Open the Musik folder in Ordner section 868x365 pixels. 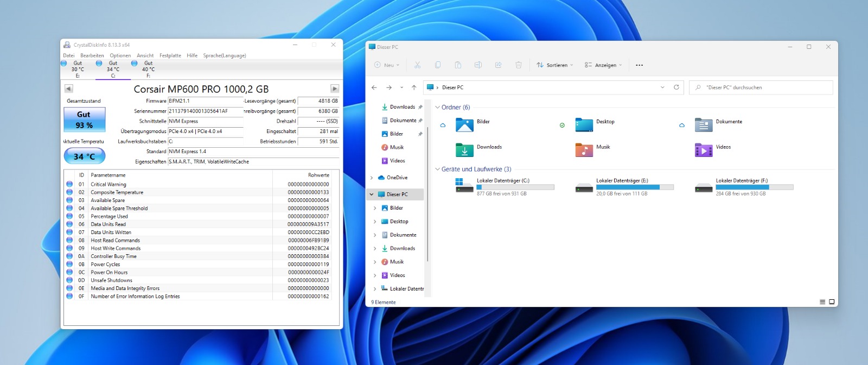(592, 150)
